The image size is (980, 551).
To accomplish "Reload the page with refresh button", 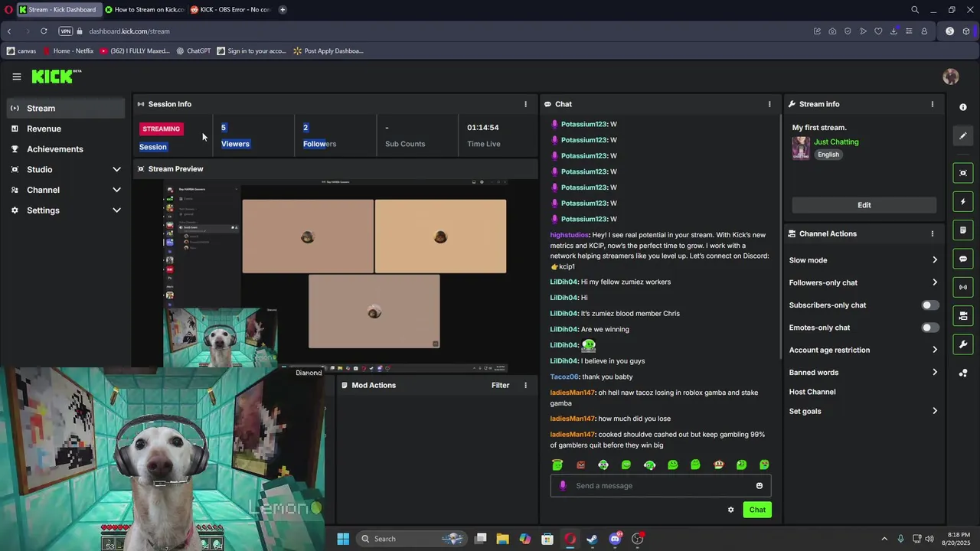I will pyautogui.click(x=44, y=31).
